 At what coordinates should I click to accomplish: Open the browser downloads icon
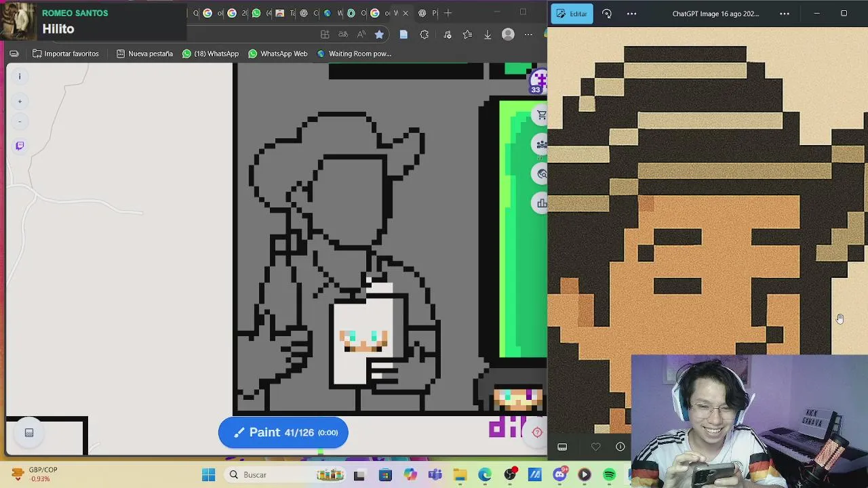487,35
